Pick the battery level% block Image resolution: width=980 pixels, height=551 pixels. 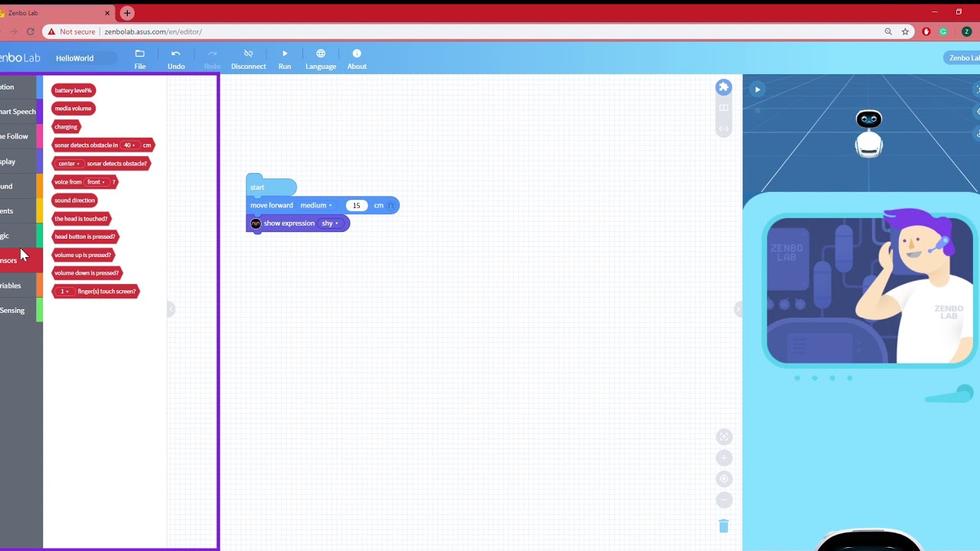(73, 90)
